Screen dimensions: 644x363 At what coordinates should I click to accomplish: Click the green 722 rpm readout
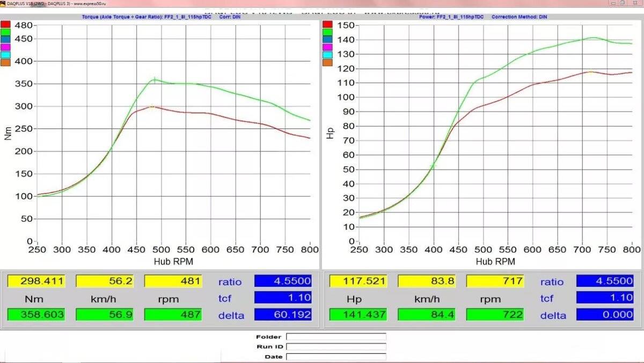495,315
